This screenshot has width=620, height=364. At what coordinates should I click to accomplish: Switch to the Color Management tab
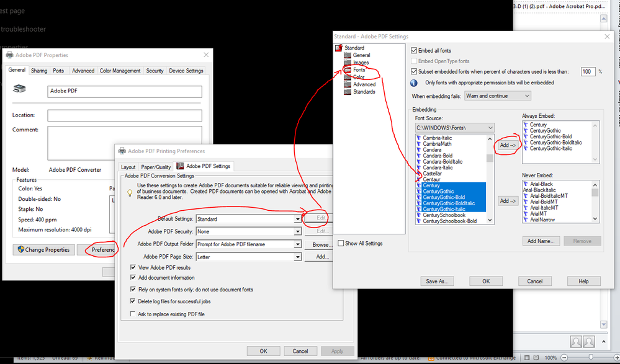120,71
